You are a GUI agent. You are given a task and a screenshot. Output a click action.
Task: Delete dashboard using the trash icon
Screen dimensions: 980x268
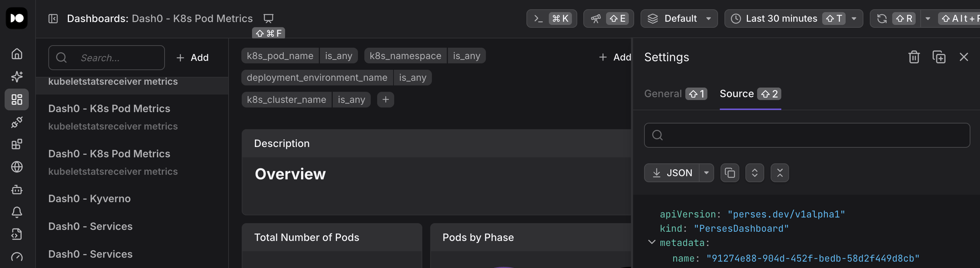914,57
